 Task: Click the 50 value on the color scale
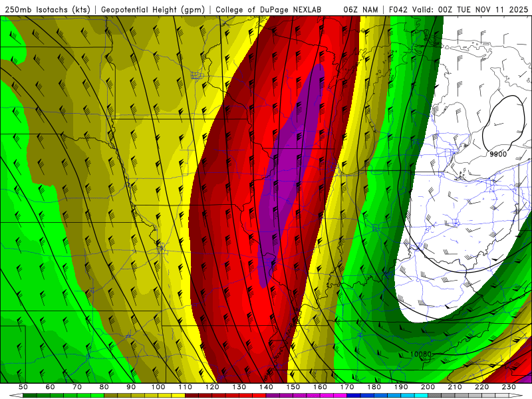(x=23, y=387)
